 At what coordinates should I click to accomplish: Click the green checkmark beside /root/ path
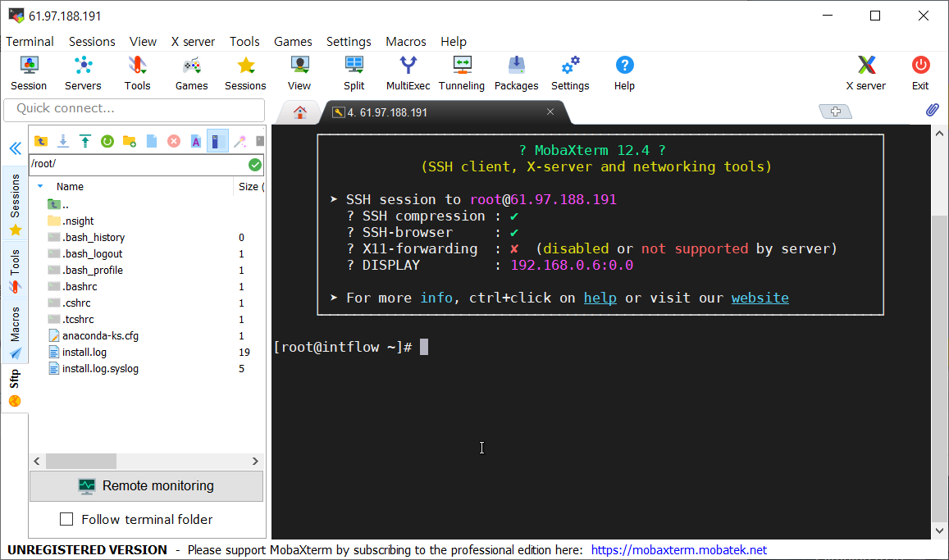[255, 165]
